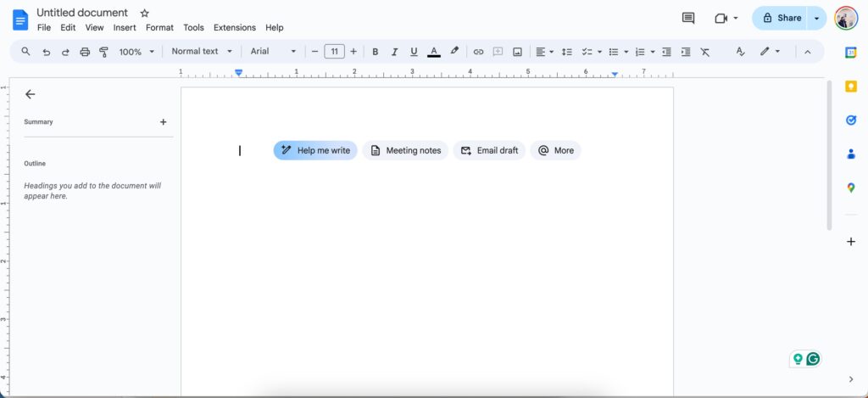Hide the menus with the caret

coord(807,52)
